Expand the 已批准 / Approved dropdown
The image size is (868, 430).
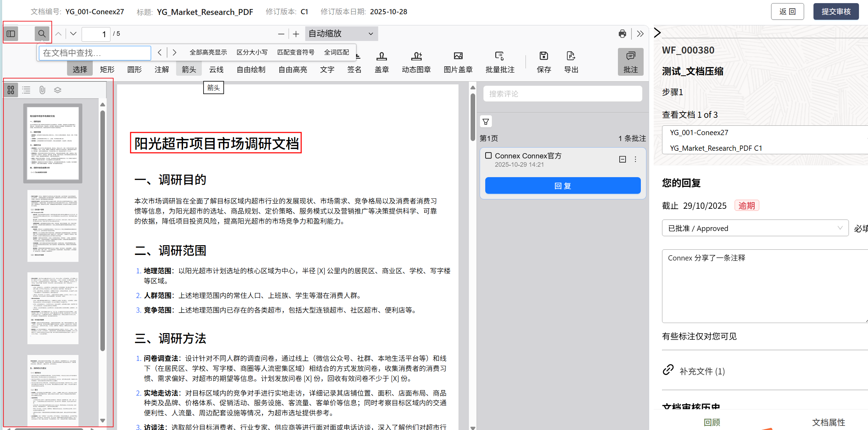click(x=755, y=228)
